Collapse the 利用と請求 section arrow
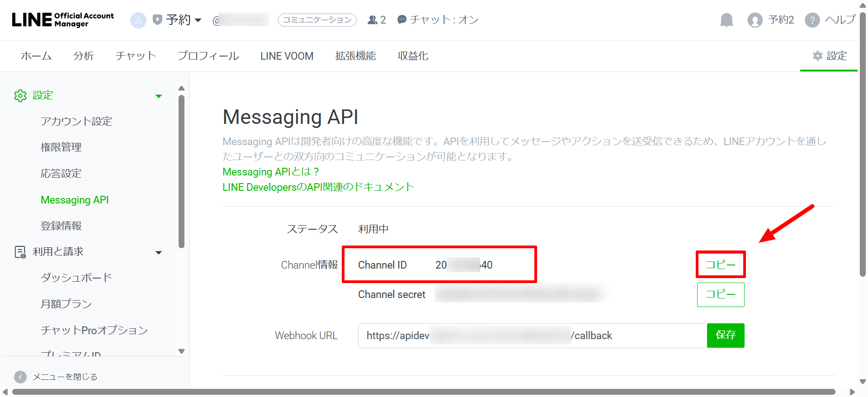Image resolution: width=868 pixels, height=397 pixels. (159, 253)
